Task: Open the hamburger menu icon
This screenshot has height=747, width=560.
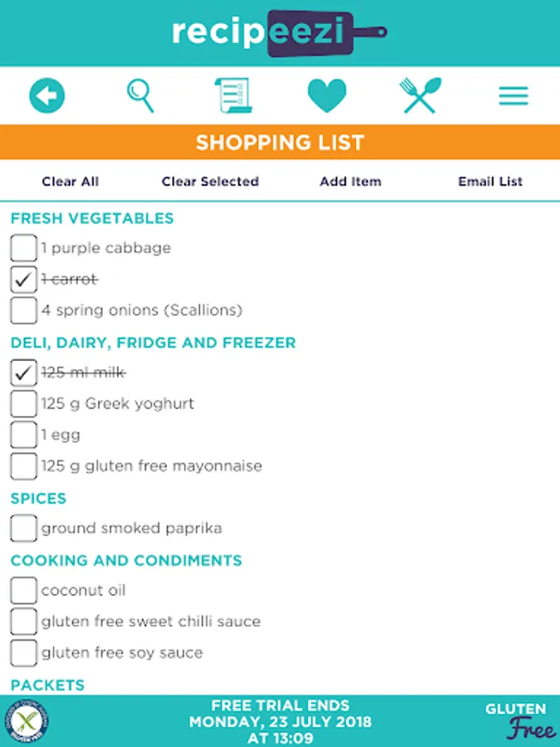Action: pos(514,96)
